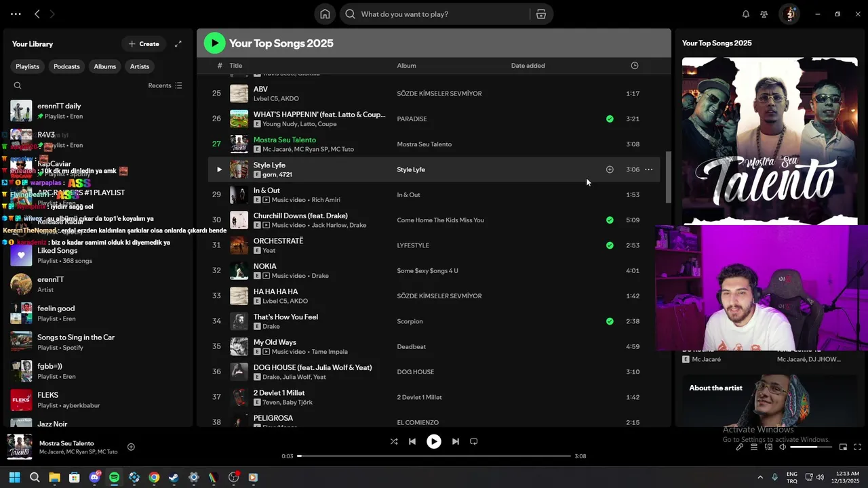The width and height of the screenshot is (868, 488).
Task: Select the NOKIA track row
Action: tap(434, 270)
